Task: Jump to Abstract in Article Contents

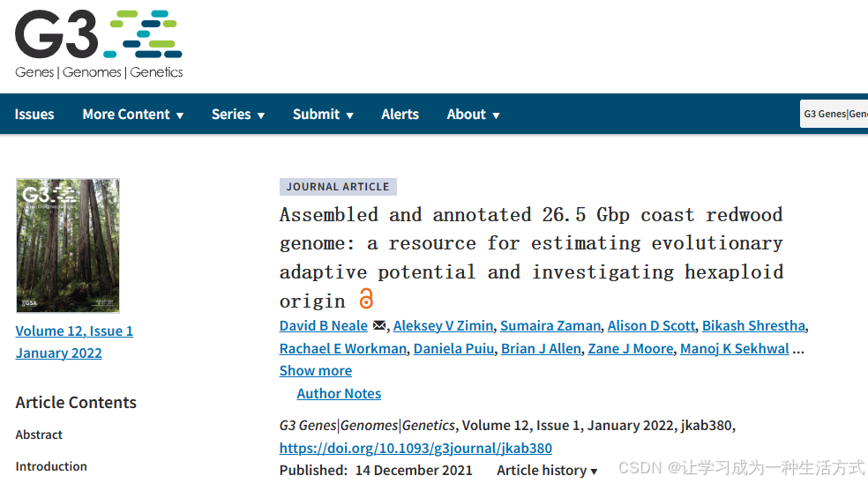Action: 39,435
